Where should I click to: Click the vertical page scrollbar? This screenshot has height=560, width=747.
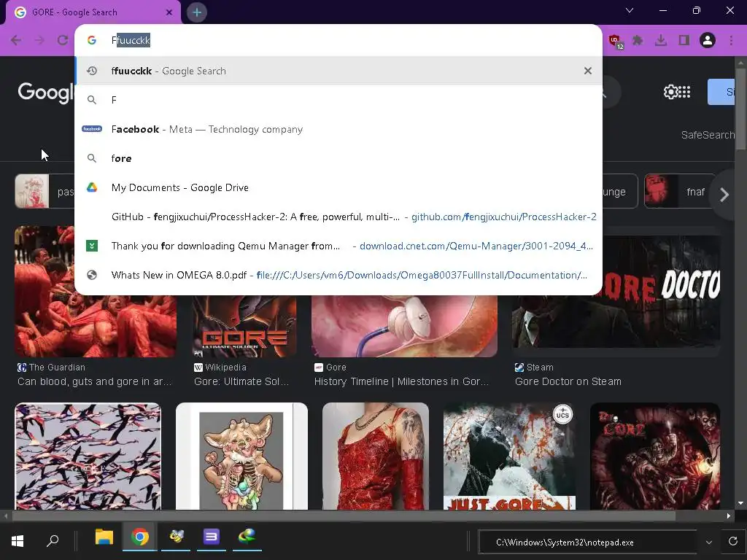[x=740, y=109]
